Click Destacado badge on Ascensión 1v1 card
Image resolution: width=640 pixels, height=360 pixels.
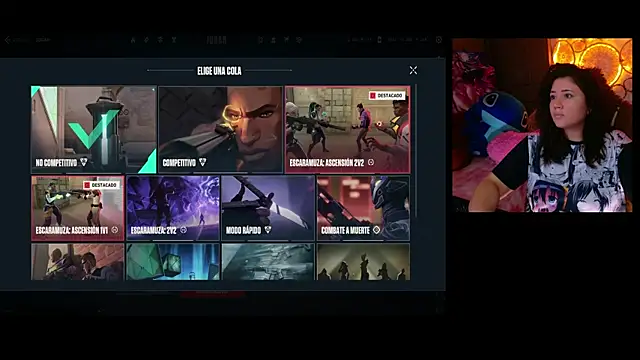click(x=101, y=185)
